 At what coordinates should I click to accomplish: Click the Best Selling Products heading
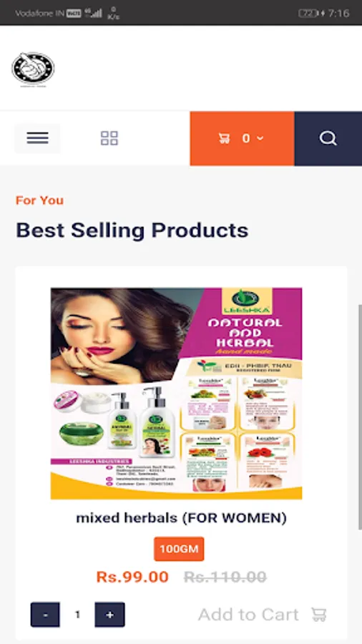[132, 230]
